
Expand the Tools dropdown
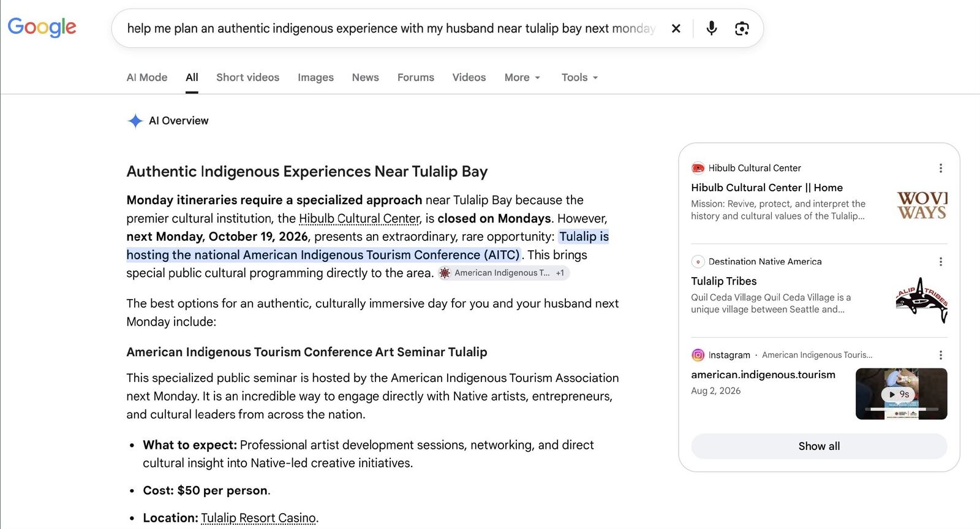(579, 77)
